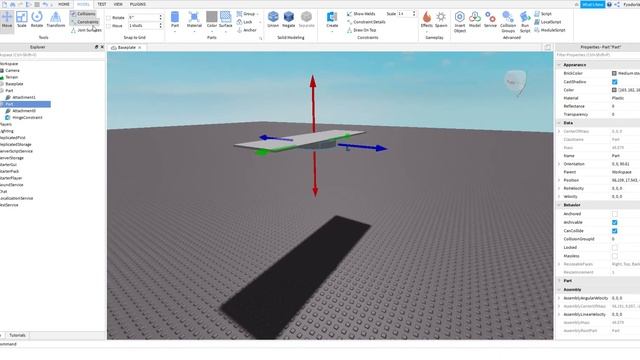Click the Union solid modeling icon
This screenshot has width=640, height=360.
[x=273, y=19]
